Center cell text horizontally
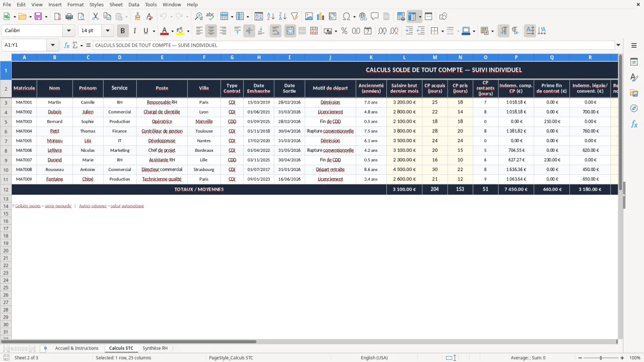 pyautogui.click(x=211, y=31)
